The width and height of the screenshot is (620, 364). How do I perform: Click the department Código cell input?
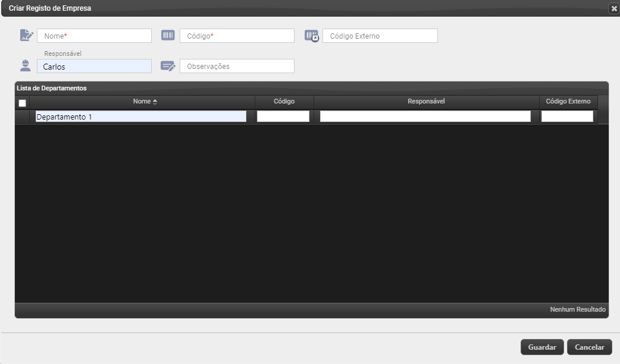point(283,117)
